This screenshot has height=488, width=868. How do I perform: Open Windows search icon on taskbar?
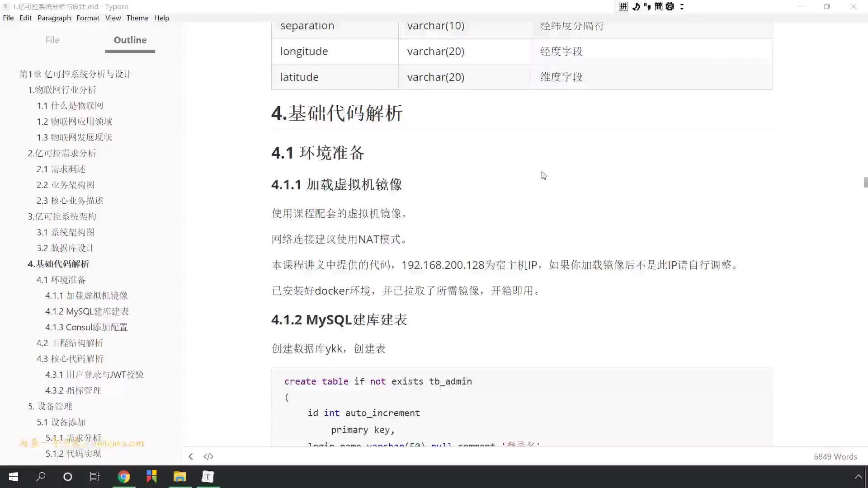point(41,477)
